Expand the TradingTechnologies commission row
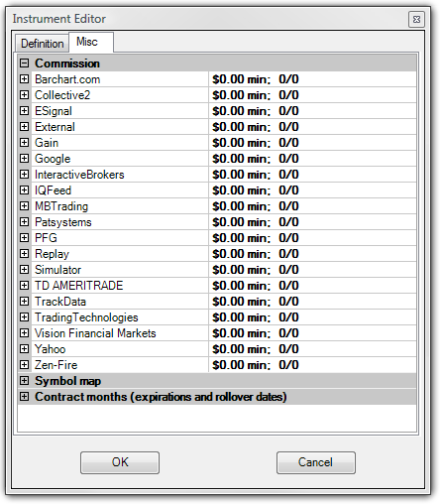Image resolution: width=443 pixels, height=504 pixels. pos(24,316)
